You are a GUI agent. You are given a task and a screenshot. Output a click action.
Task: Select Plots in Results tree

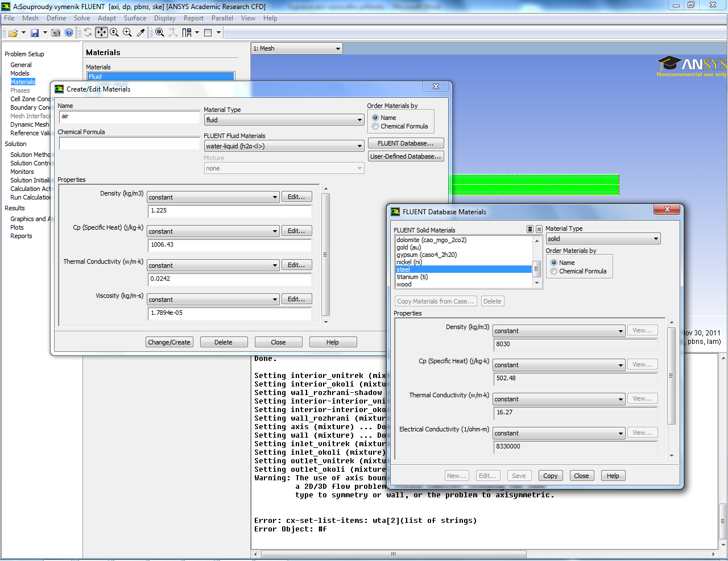click(x=17, y=227)
